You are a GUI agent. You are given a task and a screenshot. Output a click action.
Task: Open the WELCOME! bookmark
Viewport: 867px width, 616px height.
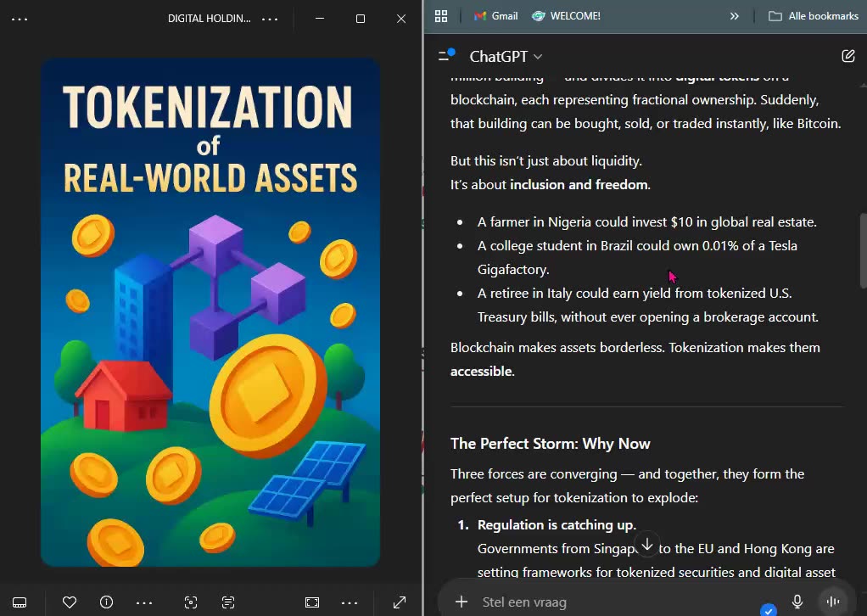click(566, 16)
